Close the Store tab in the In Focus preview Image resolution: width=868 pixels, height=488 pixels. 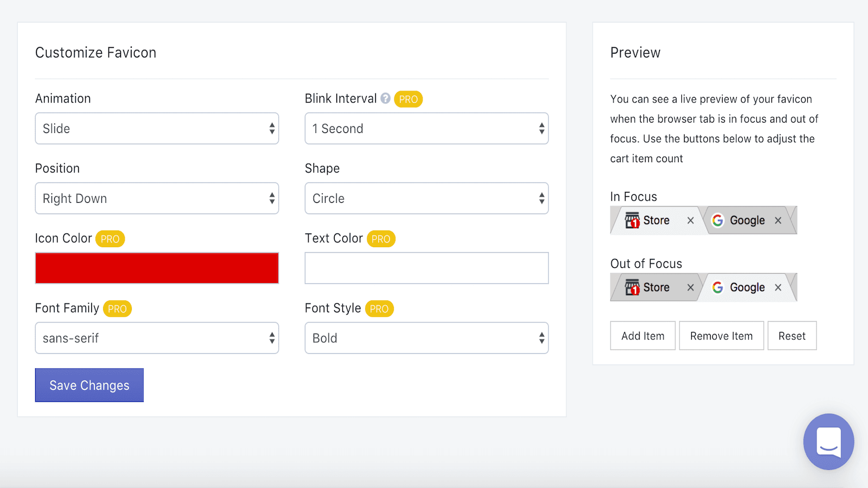(x=691, y=220)
